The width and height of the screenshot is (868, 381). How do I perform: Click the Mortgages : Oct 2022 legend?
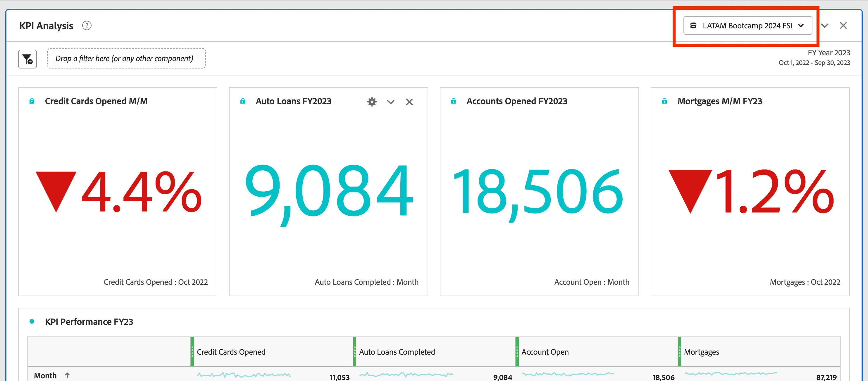click(805, 282)
